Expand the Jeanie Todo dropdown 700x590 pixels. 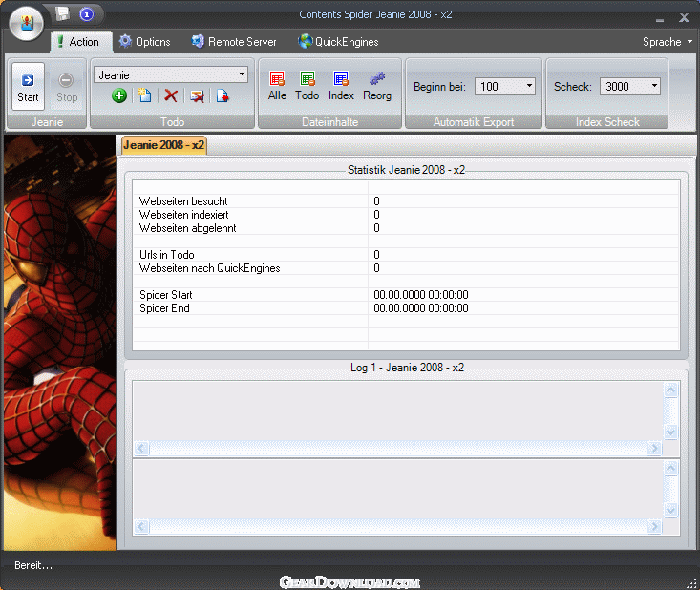242,74
